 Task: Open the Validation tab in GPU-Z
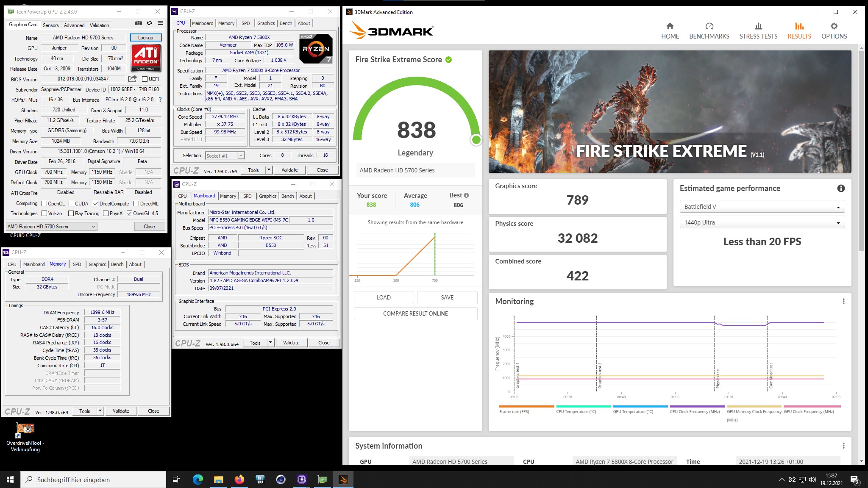click(100, 25)
